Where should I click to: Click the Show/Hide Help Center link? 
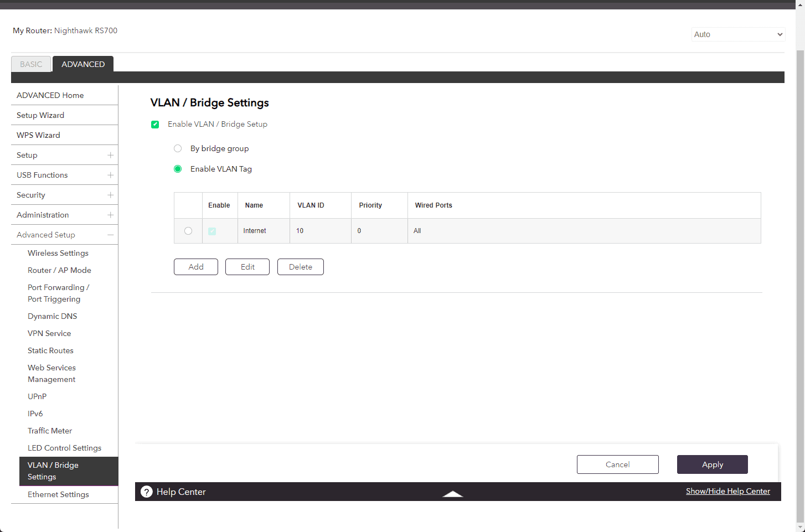727,491
